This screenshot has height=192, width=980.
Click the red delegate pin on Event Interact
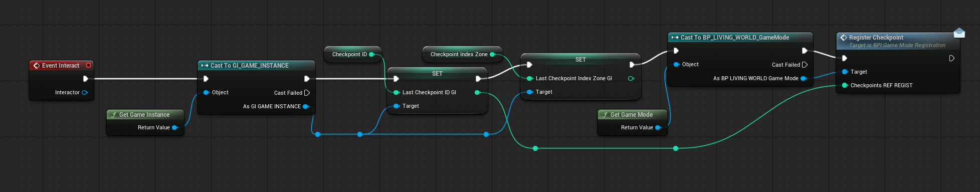88,65
